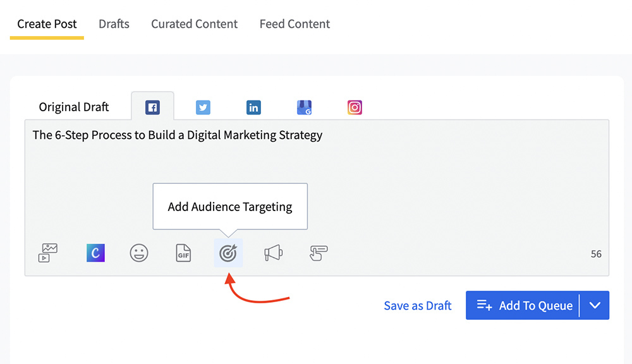Screen dimensions: 632x364
Task: Click the megaphone promote icon
Action: [273, 253]
